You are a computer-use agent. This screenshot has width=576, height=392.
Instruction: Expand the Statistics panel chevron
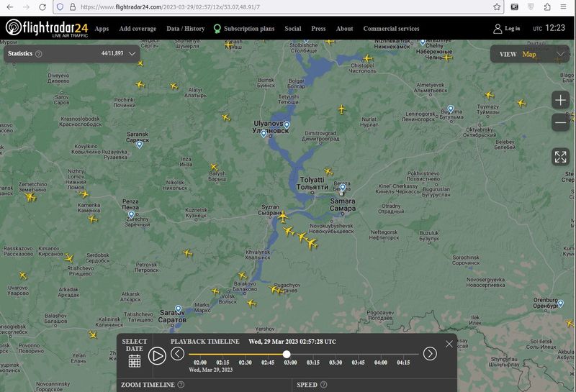132,53
